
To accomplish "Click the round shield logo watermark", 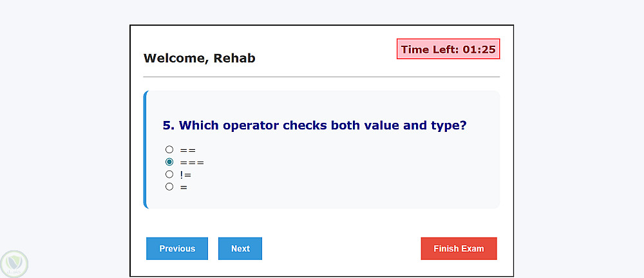I will 14,264.
